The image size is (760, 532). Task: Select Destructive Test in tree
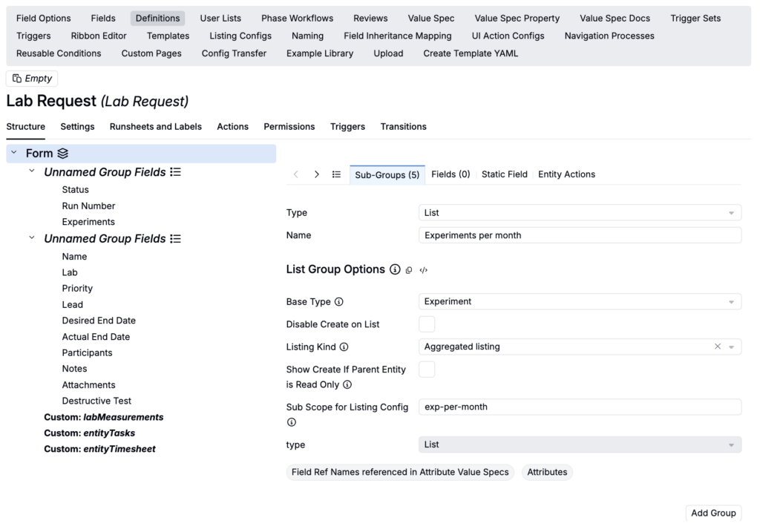[x=96, y=401]
